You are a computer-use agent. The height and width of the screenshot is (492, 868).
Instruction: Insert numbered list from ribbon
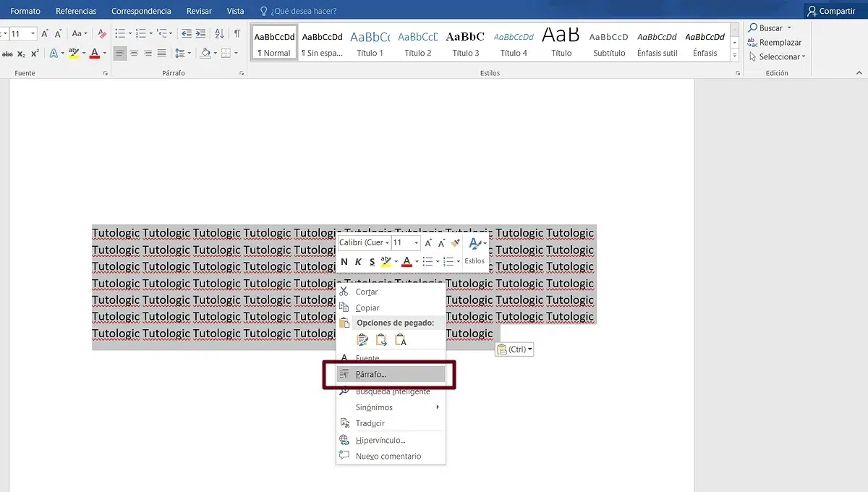coord(140,34)
